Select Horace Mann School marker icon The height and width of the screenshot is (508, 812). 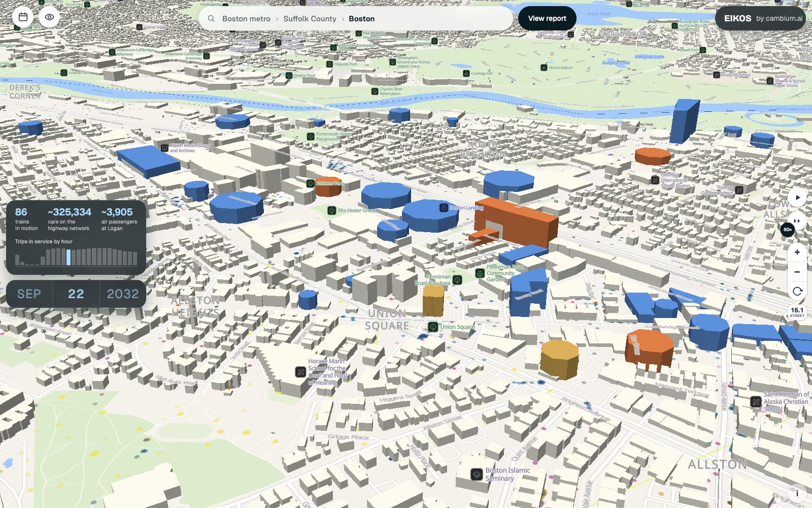point(300,372)
